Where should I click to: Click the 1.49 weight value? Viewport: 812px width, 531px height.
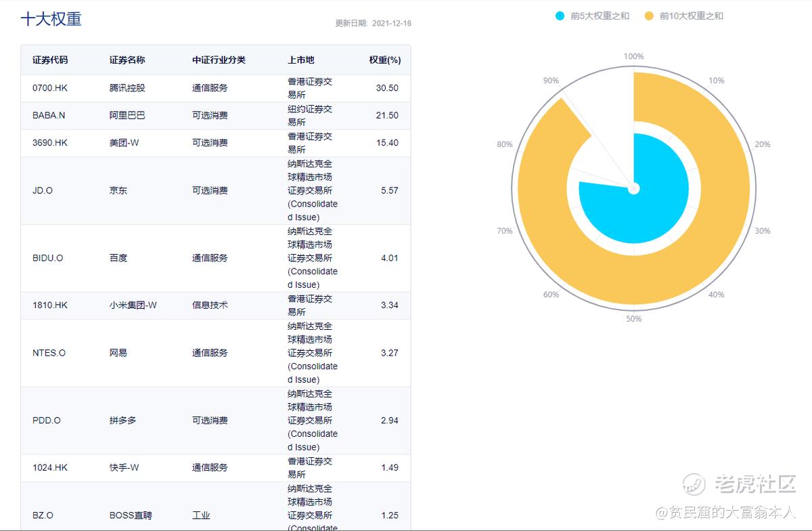pos(390,467)
